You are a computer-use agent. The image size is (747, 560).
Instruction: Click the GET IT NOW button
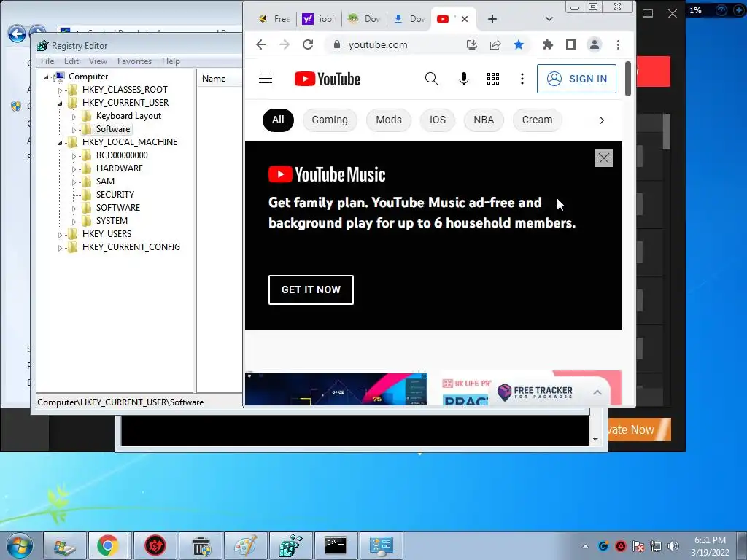(311, 289)
